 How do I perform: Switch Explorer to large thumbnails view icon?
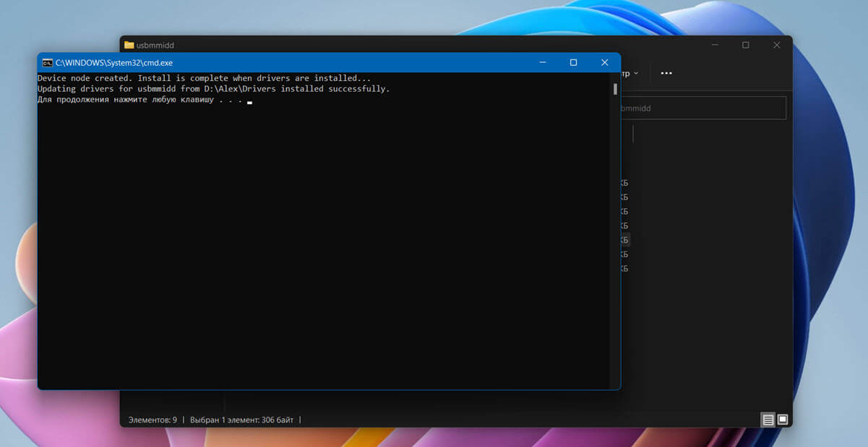tap(782, 420)
